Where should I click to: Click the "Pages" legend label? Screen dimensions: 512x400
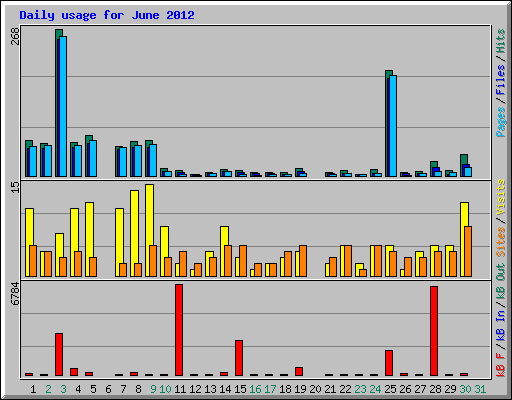coord(500,122)
